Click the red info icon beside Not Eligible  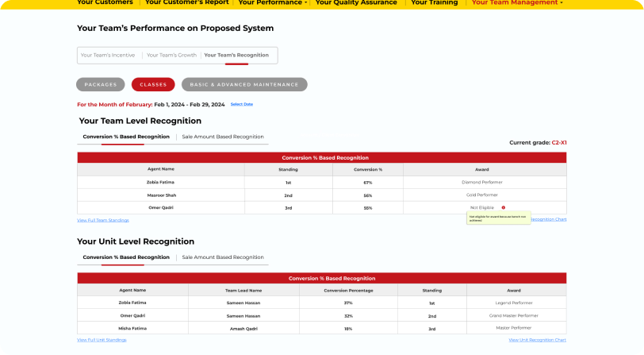click(x=503, y=207)
